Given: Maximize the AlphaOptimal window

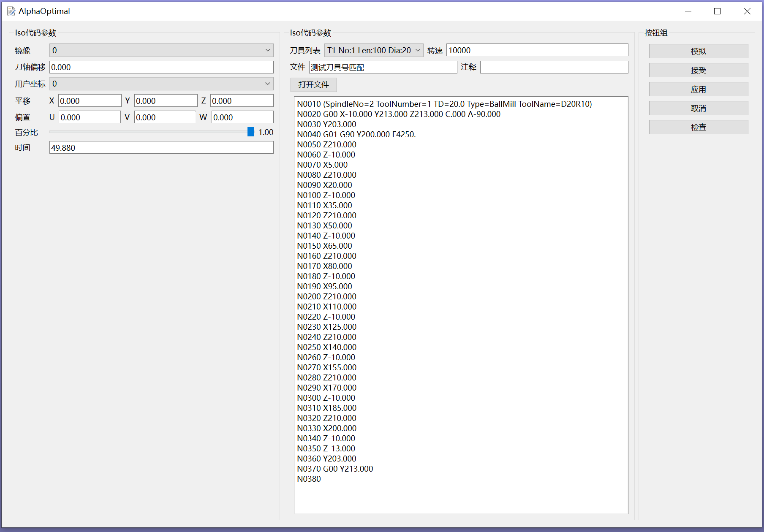Looking at the screenshot, I should 717,11.
